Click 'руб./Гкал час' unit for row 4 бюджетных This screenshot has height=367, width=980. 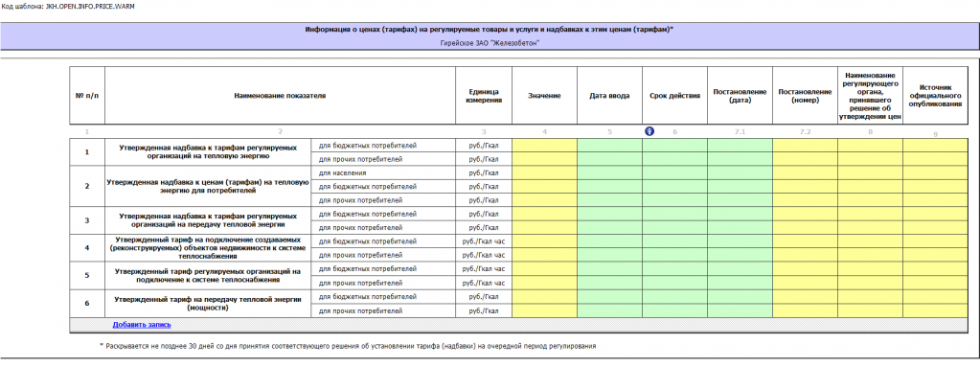(x=484, y=241)
